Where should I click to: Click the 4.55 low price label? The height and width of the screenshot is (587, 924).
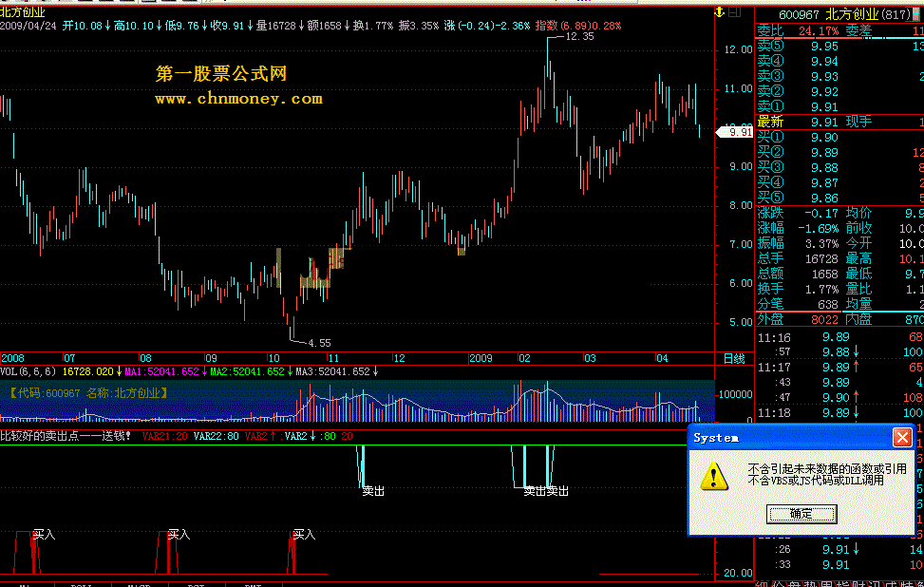point(319,343)
